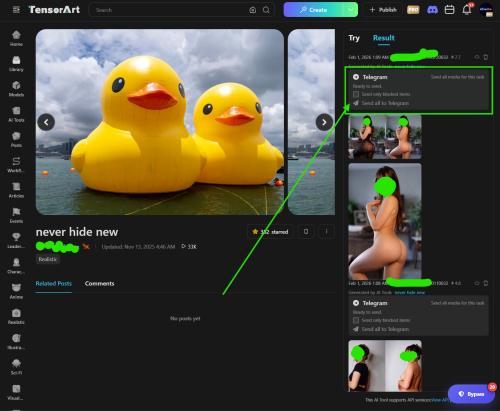This screenshot has width=500, height=411.
Task: Click the Publish button
Action: [x=383, y=10]
